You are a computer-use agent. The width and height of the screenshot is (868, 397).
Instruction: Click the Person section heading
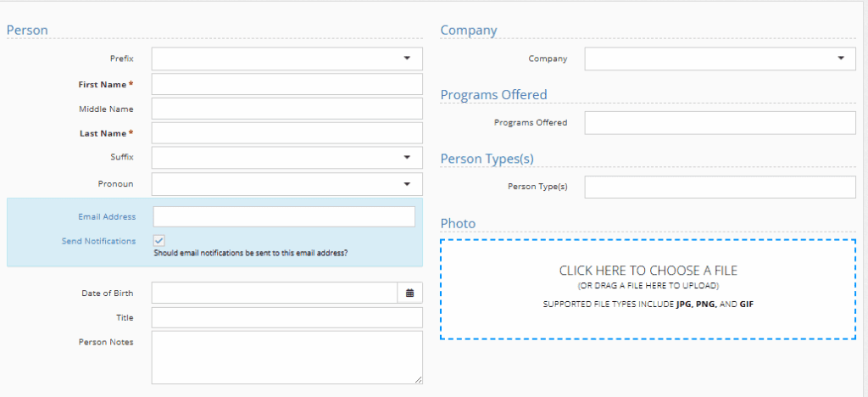click(x=27, y=31)
